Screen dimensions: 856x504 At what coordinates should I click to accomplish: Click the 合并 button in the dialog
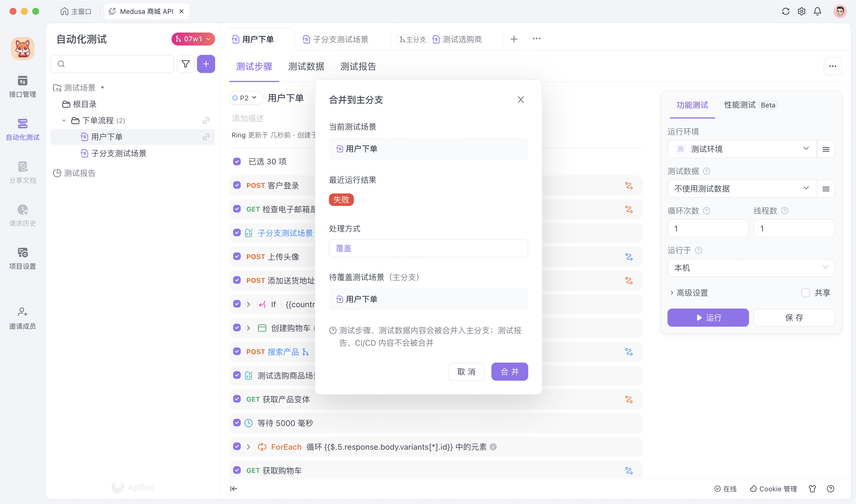coord(510,371)
